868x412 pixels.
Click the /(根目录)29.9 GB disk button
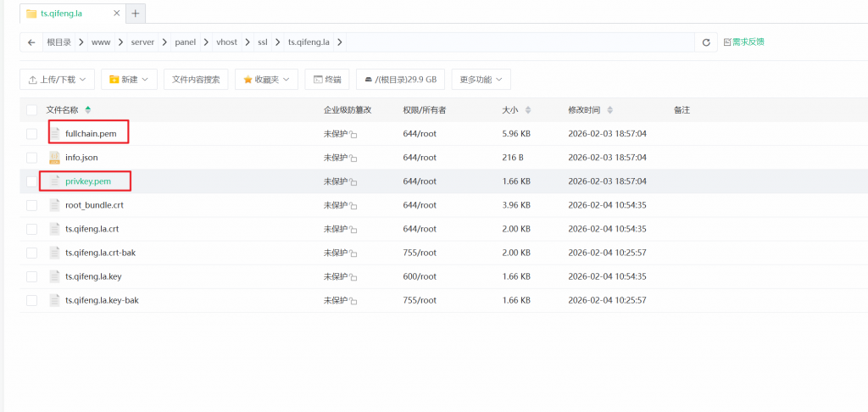tap(400, 79)
